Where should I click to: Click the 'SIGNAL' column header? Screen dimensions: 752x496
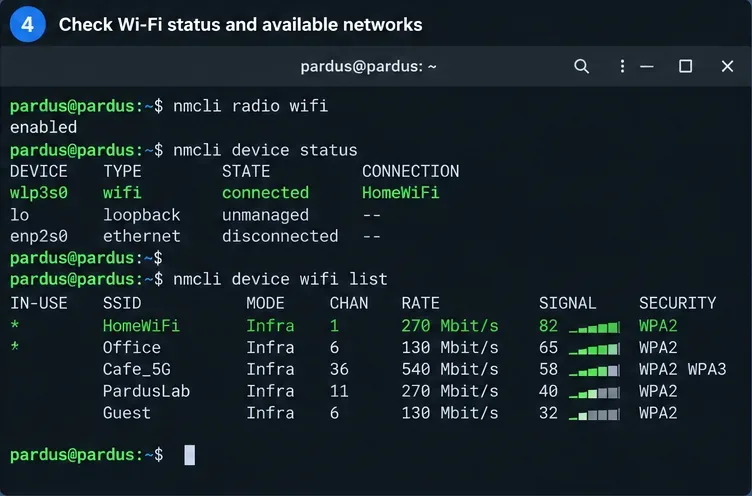click(568, 303)
